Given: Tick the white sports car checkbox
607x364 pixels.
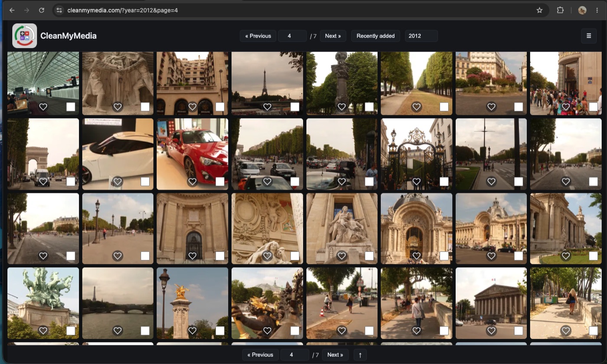Looking at the screenshot, I should pyautogui.click(x=145, y=182).
